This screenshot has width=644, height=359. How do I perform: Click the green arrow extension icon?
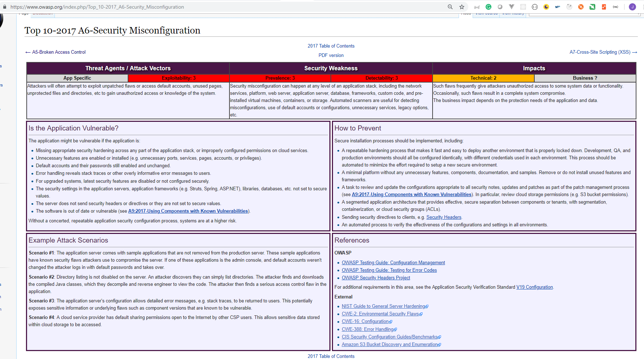[592, 7]
